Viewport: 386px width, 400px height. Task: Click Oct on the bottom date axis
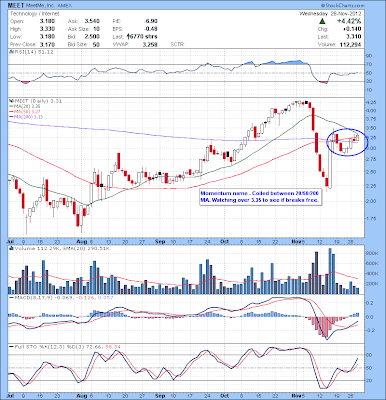[224, 396]
